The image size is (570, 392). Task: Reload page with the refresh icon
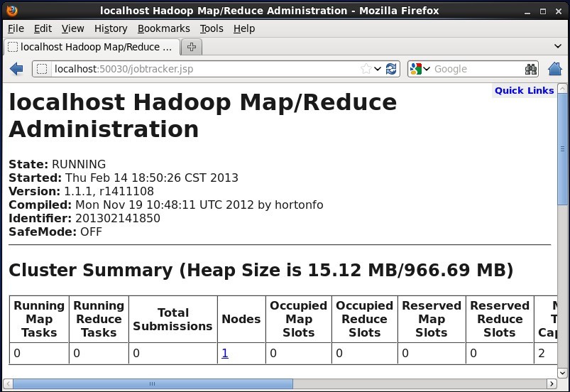391,69
